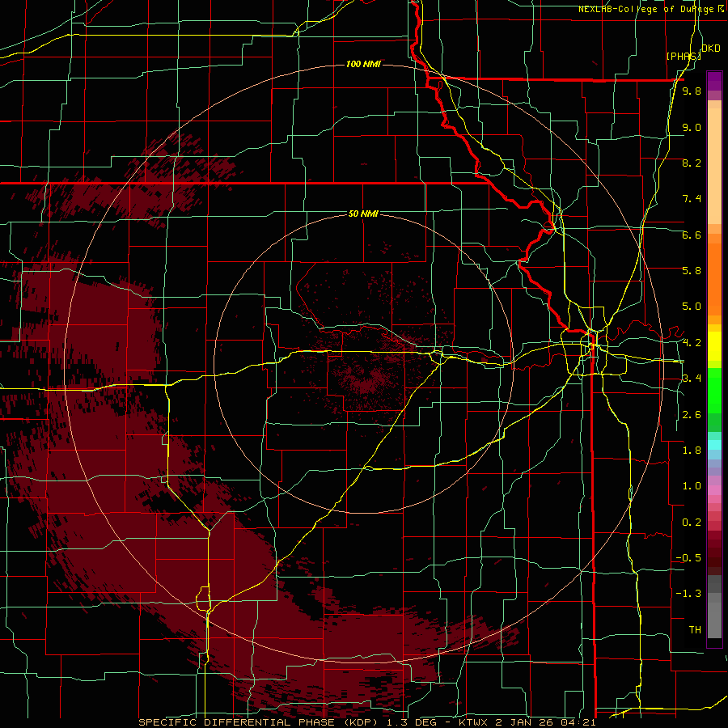Click the TH threshold label on the scale

tap(695, 630)
